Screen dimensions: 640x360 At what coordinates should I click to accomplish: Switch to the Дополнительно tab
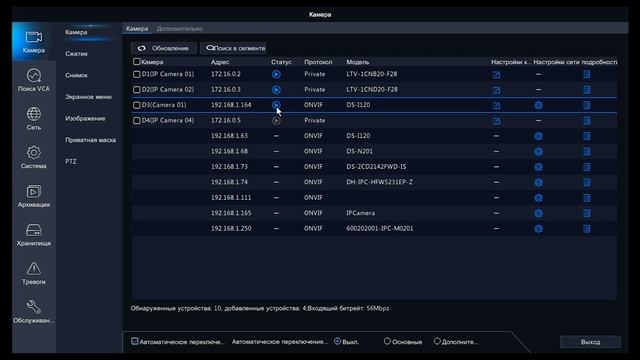pyautogui.click(x=180, y=29)
